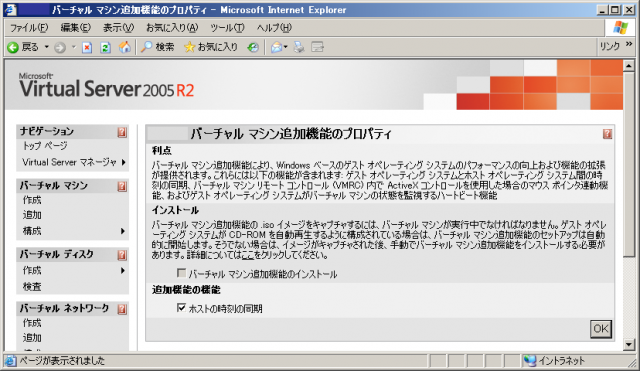
Task: Click the トップ ページ link
Action: coord(45,146)
